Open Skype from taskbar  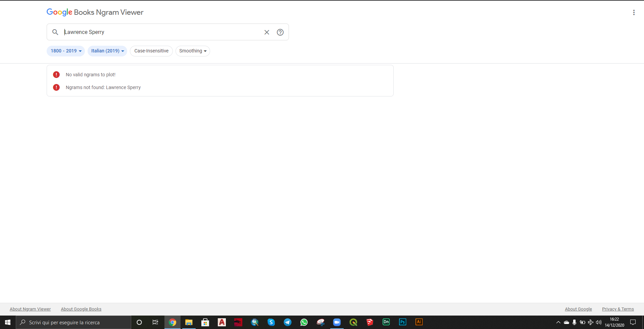coord(271,322)
